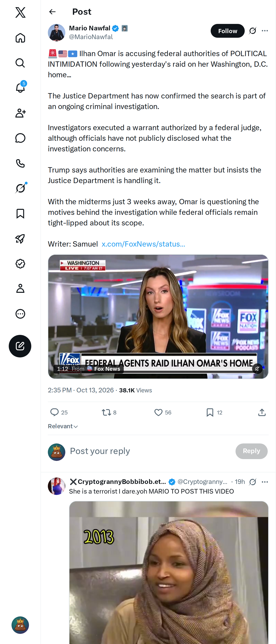Open the Grok icon in sidebar
Screen dimensions: 276x644
(20, 188)
